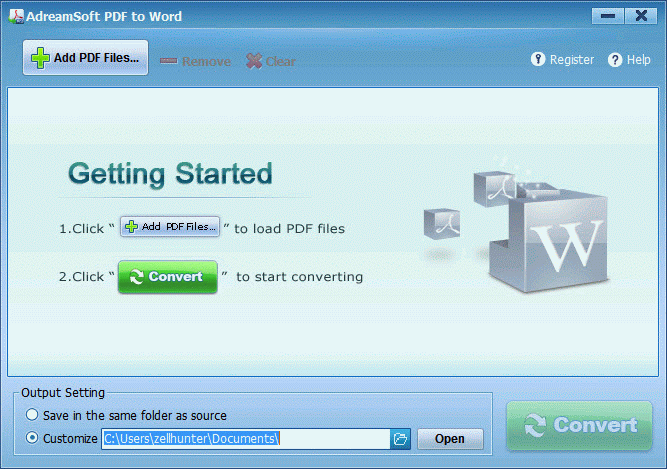Click the Getting Started heading
The image size is (667, 469).
click(170, 173)
